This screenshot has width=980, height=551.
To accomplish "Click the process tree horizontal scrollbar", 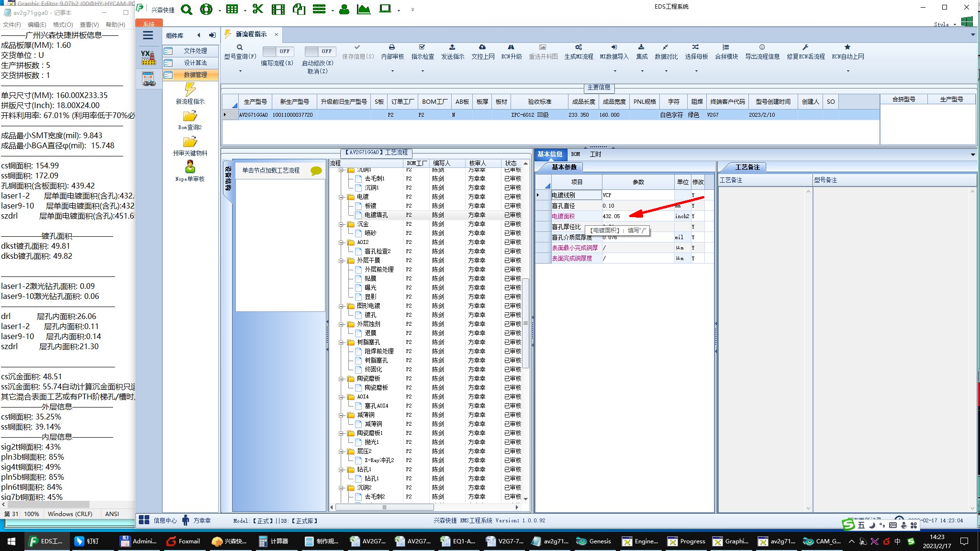I will (x=384, y=507).
